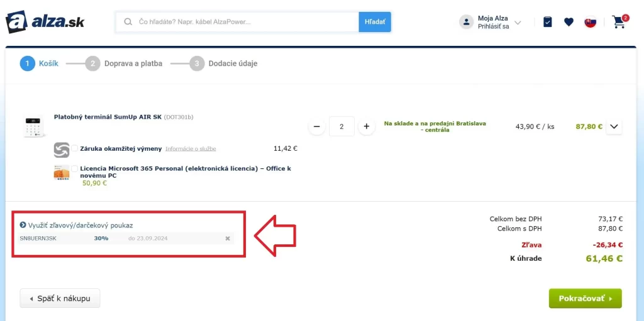This screenshot has height=321, width=644.
Task: Click the Prihlásiť sa link
Action: coord(493,26)
